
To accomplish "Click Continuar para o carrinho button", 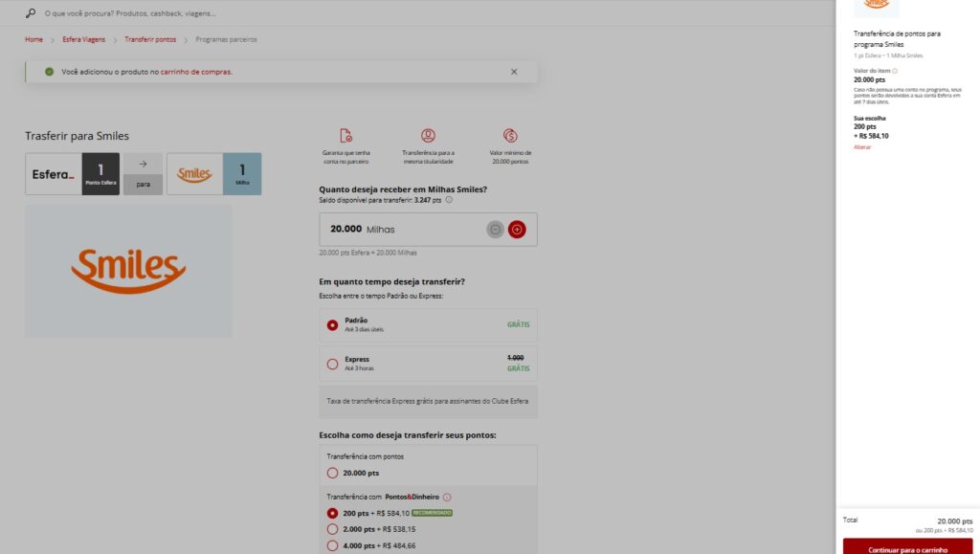I will [x=907, y=549].
